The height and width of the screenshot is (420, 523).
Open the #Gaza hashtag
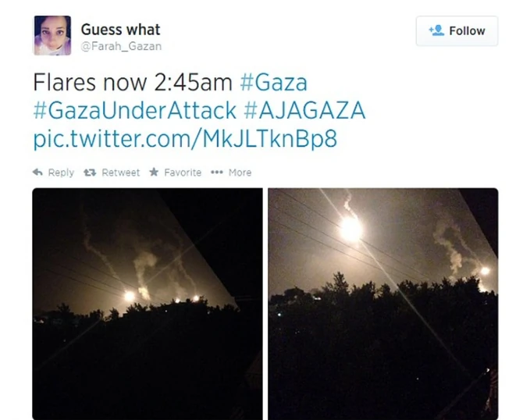(273, 83)
